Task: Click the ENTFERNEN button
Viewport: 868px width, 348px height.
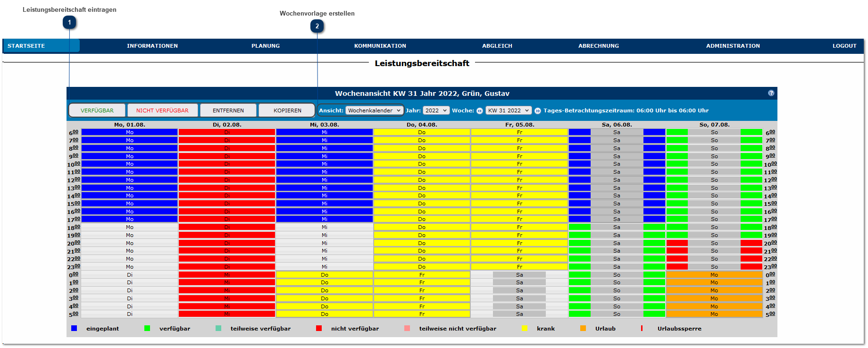Action: [x=228, y=110]
